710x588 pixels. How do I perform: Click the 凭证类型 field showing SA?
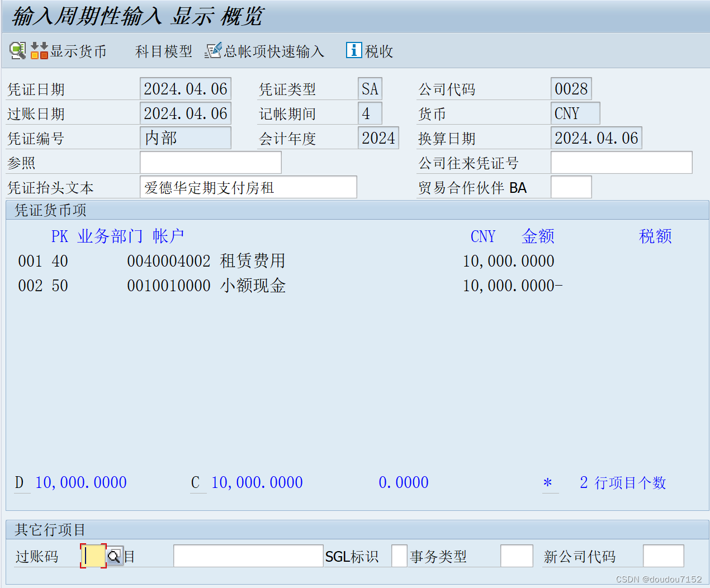pyautogui.click(x=370, y=88)
